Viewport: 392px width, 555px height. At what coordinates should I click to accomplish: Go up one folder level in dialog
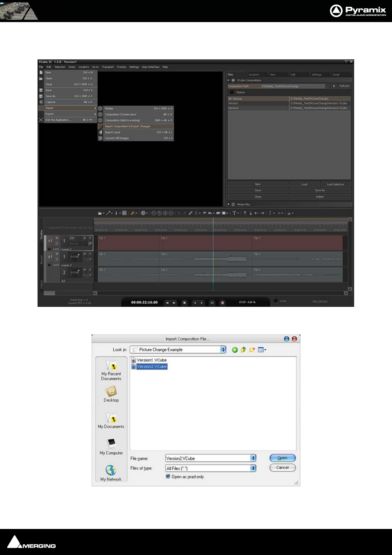tap(243, 350)
